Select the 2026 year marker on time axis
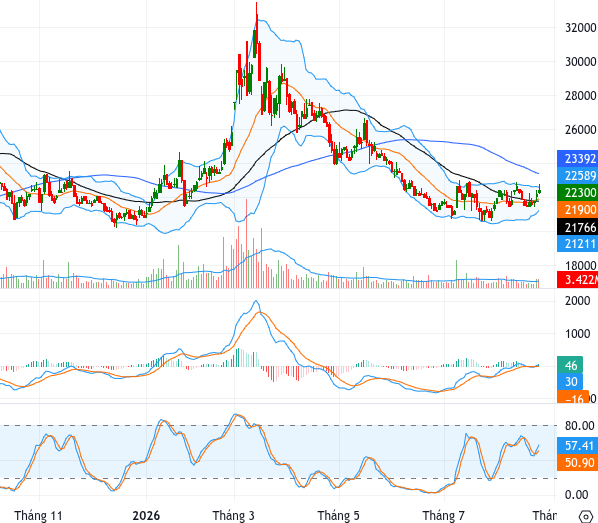 [x=146, y=515]
